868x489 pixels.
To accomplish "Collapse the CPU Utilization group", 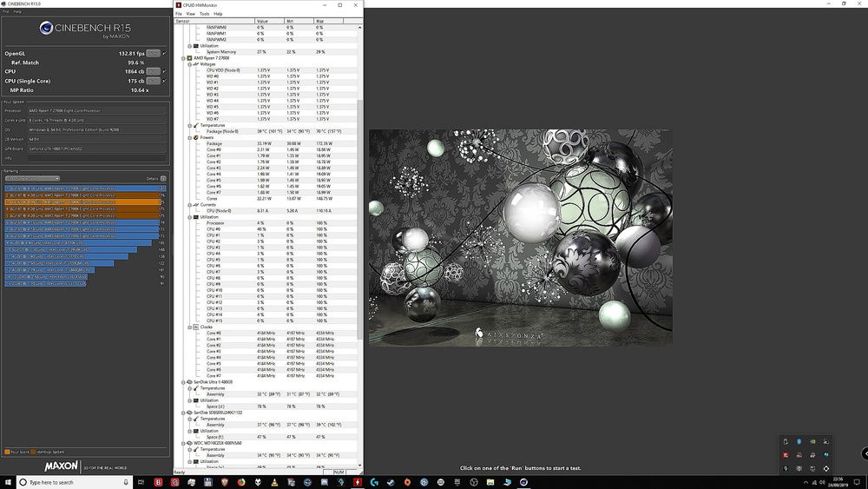I will pos(189,217).
